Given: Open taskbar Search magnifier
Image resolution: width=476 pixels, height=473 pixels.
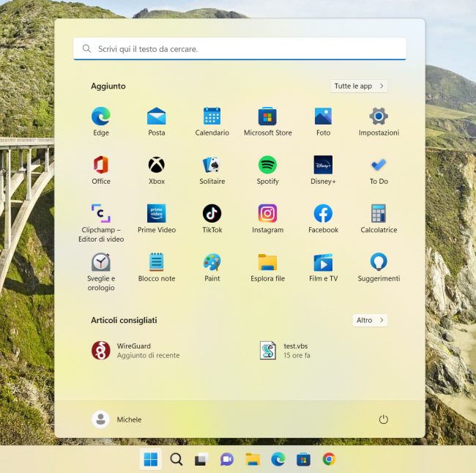Looking at the screenshot, I should tap(176, 459).
